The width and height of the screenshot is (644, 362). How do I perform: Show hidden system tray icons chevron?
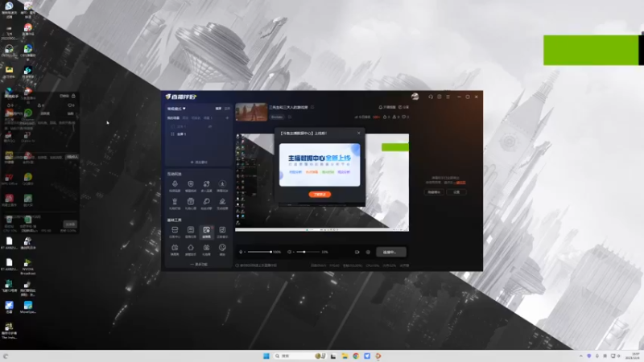(x=580, y=356)
